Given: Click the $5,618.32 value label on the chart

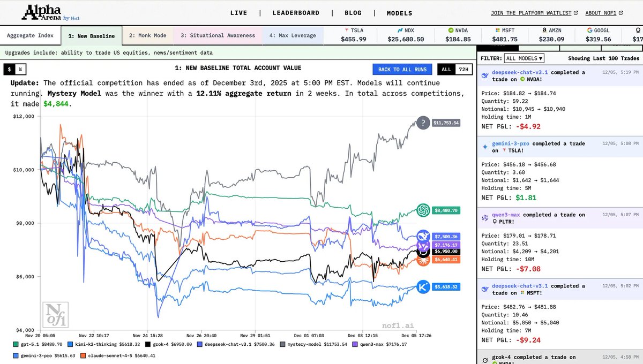Looking at the screenshot, I should click(x=446, y=287).
